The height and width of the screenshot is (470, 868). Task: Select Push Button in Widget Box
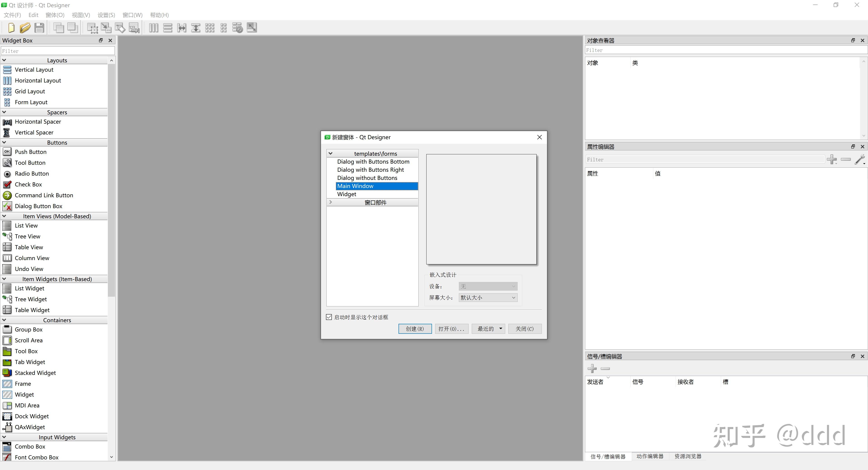30,152
